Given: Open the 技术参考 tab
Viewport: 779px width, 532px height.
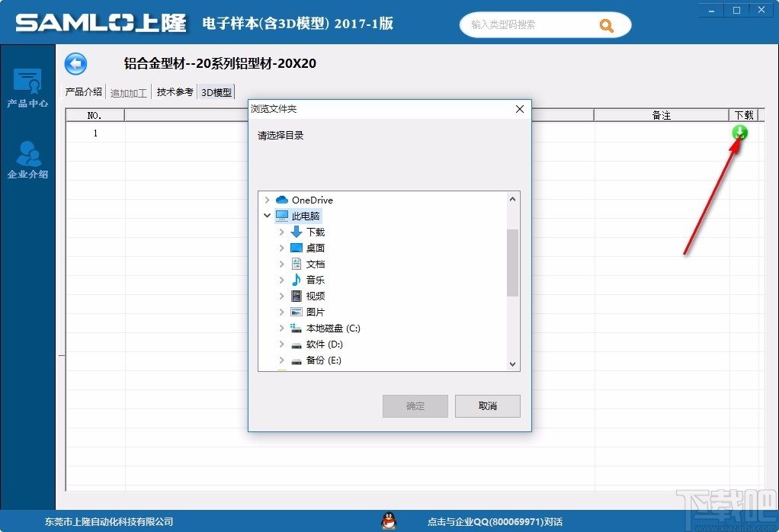Looking at the screenshot, I should 174,92.
